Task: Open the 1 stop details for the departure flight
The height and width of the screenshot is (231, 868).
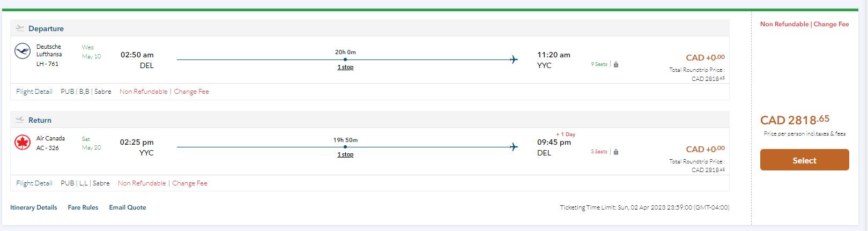Action: [345, 67]
